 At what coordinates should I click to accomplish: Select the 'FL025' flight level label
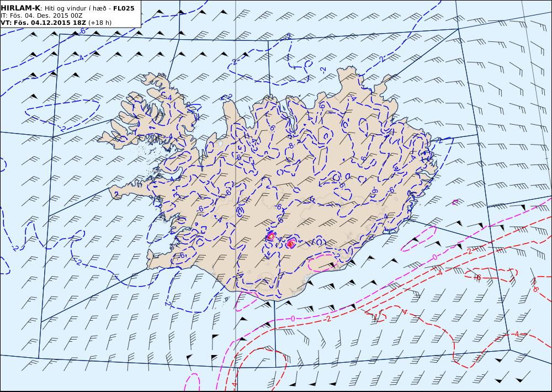pyautogui.click(x=124, y=8)
